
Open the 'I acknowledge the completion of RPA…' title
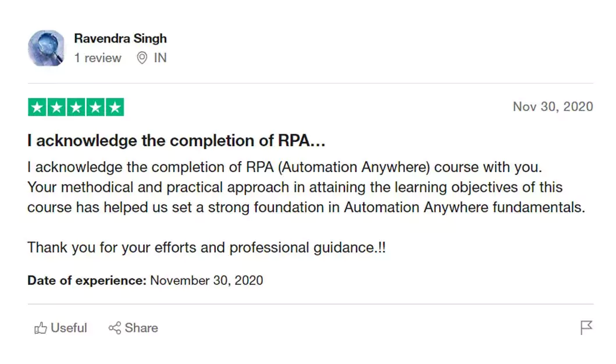pyautogui.click(x=176, y=141)
